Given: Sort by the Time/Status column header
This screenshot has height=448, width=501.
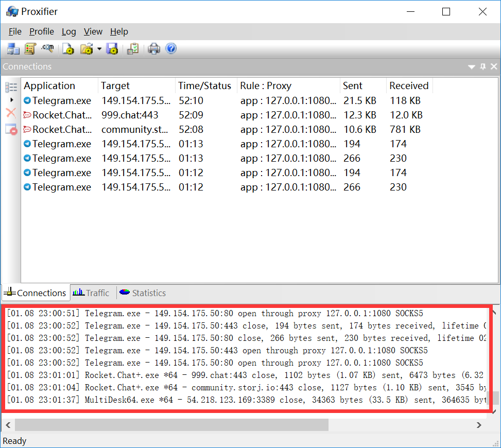Looking at the screenshot, I should coord(206,85).
